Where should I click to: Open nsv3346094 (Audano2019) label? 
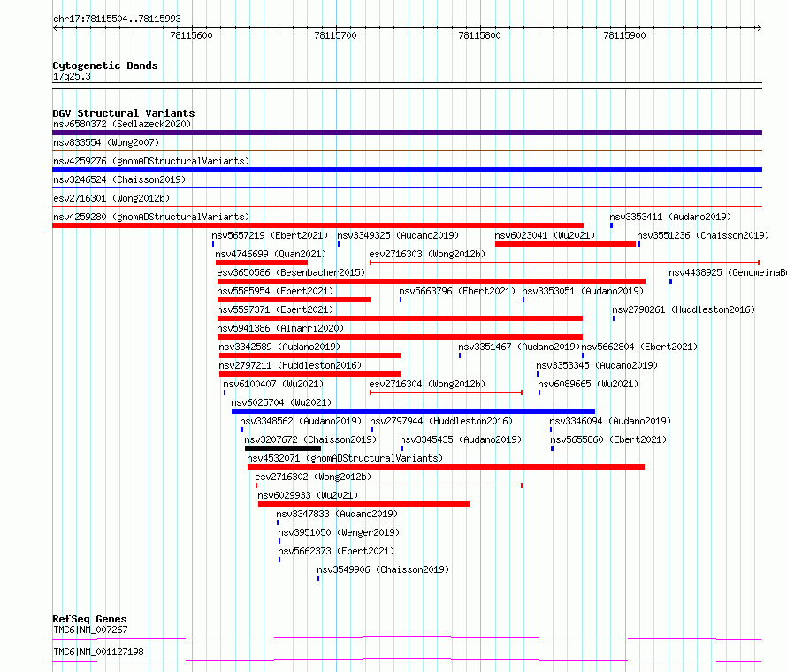tap(610, 421)
